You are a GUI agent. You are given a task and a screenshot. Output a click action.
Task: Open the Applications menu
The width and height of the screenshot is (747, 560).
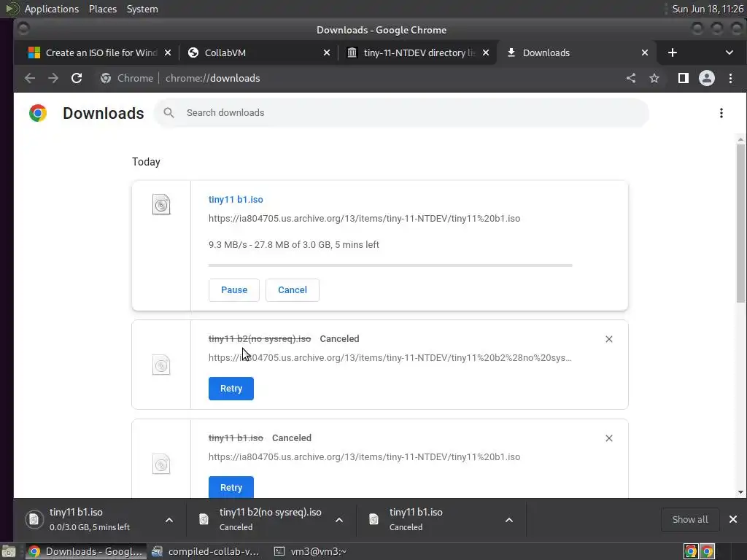coord(52,9)
